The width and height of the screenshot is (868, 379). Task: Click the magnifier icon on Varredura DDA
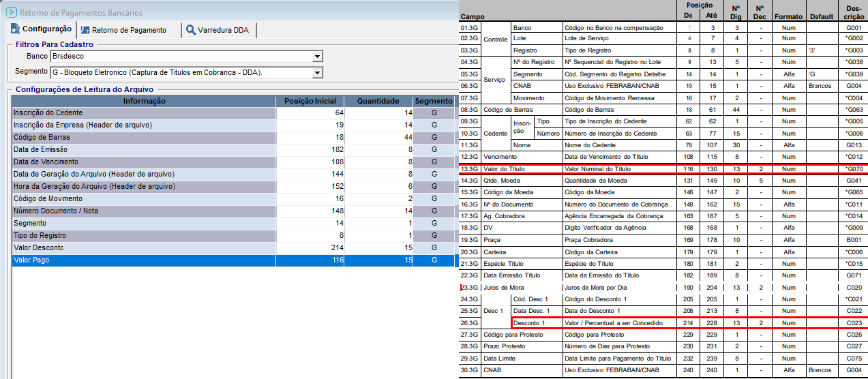tap(191, 30)
